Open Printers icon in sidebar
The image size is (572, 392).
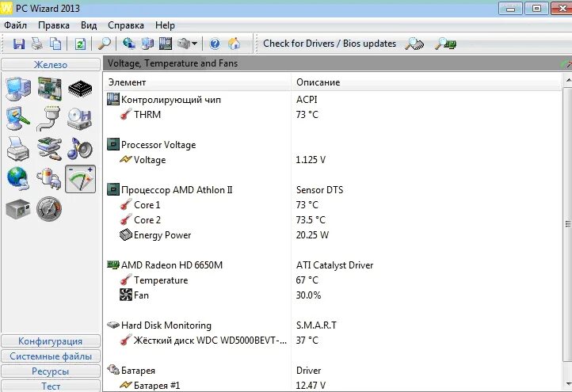pos(18,149)
